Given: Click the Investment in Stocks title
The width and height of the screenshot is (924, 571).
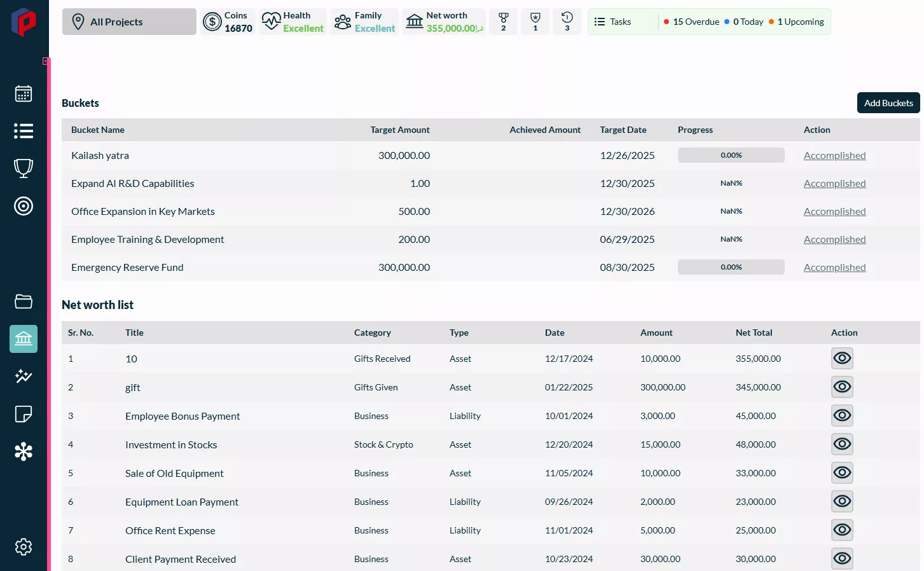Looking at the screenshot, I should point(171,444).
